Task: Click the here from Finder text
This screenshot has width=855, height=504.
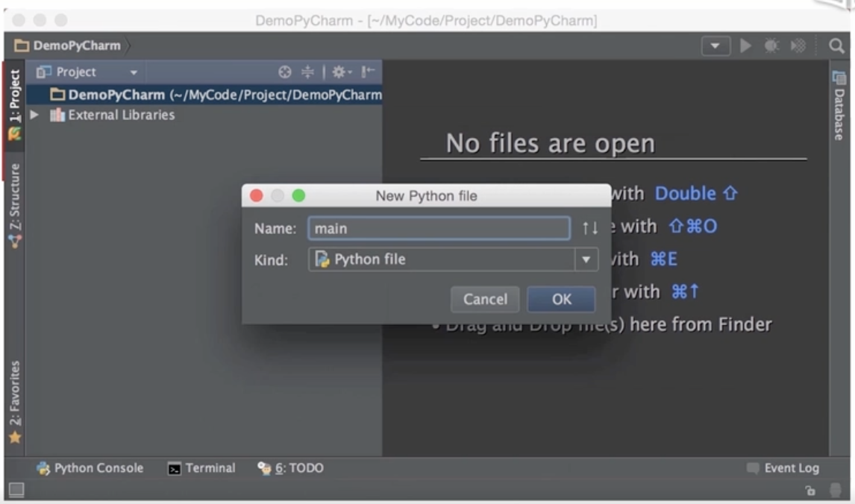Action: (x=701, y=324)
